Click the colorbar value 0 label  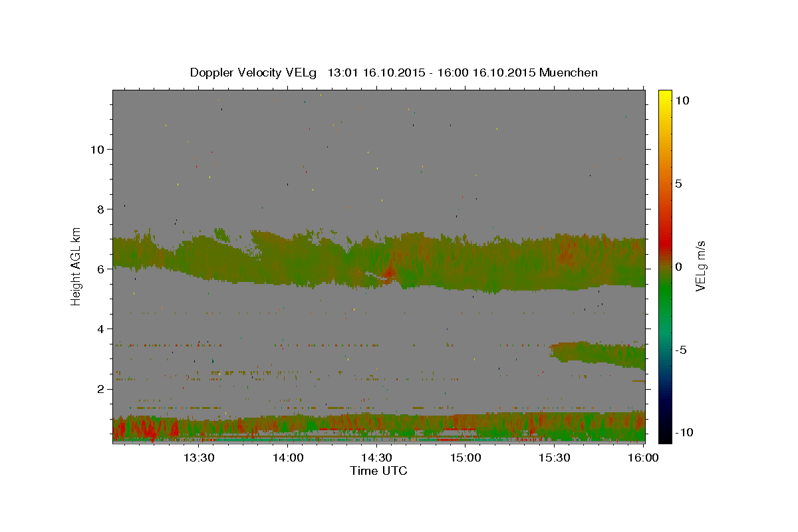(x=678, y=267)
